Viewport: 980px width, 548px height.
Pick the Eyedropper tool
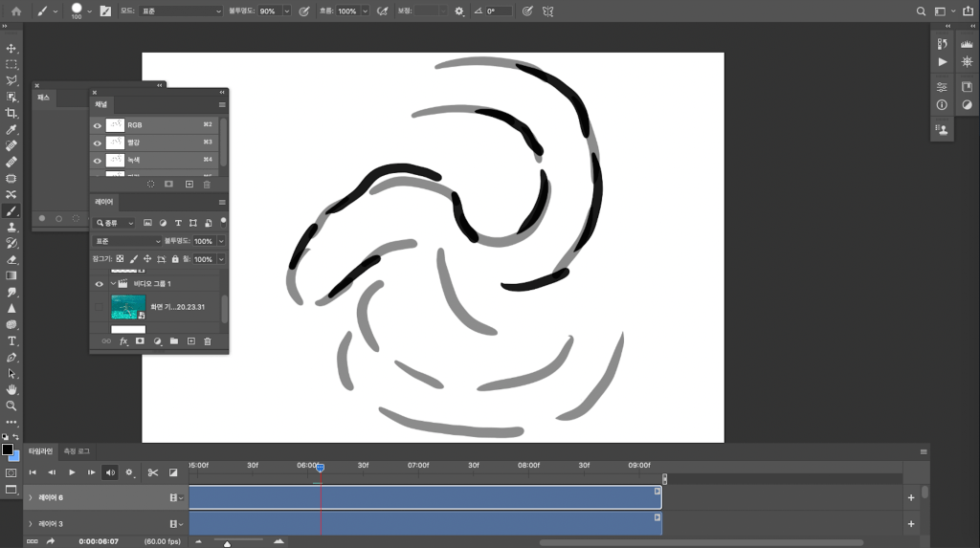(x=11, y=129)
